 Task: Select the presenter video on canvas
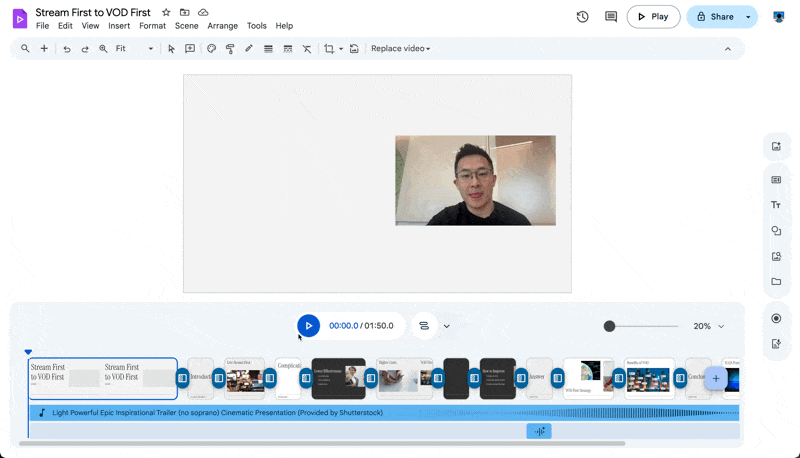[475, 181]
